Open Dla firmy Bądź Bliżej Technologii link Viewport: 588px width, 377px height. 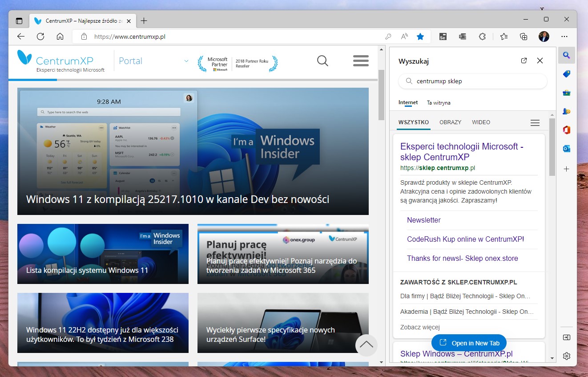click(x=465, y=296)
